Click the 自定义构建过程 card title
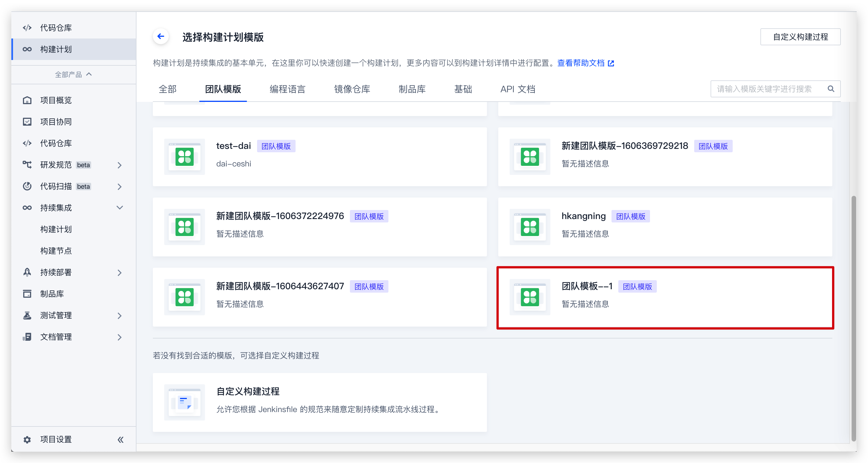Image resolution: width=868 pixels, height=463 pixels. click(248, 391)
